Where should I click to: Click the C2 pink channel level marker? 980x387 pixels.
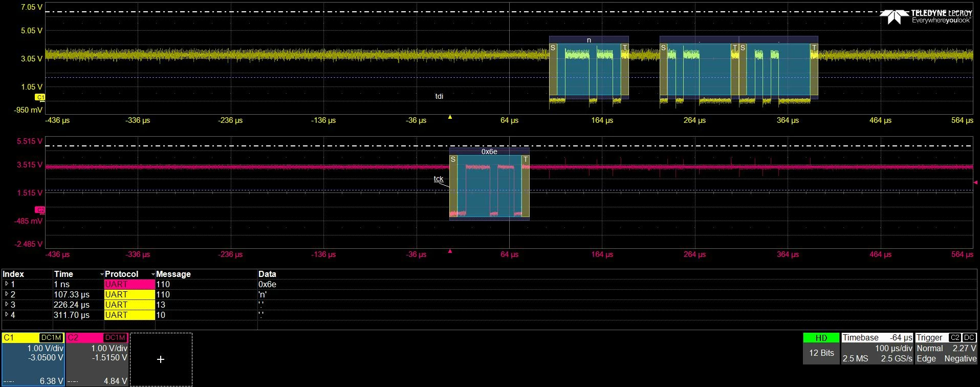pyautogui.click(x=40, y=210)
